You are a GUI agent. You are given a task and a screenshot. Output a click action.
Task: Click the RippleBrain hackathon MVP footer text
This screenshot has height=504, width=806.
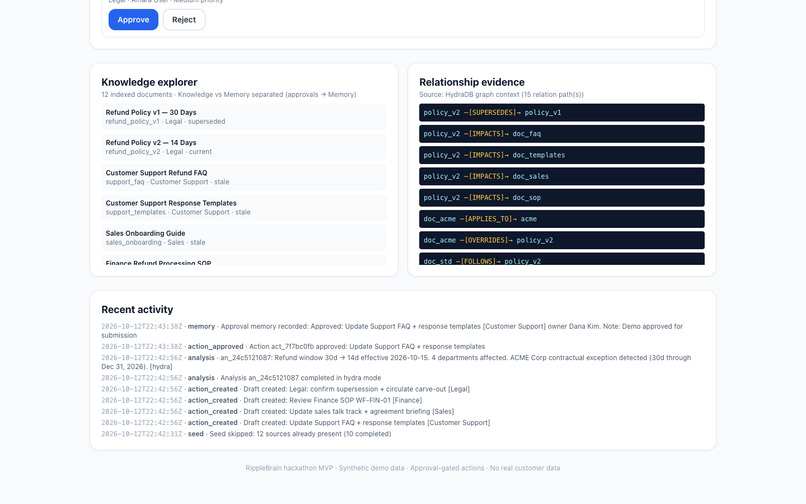[402, 468]
